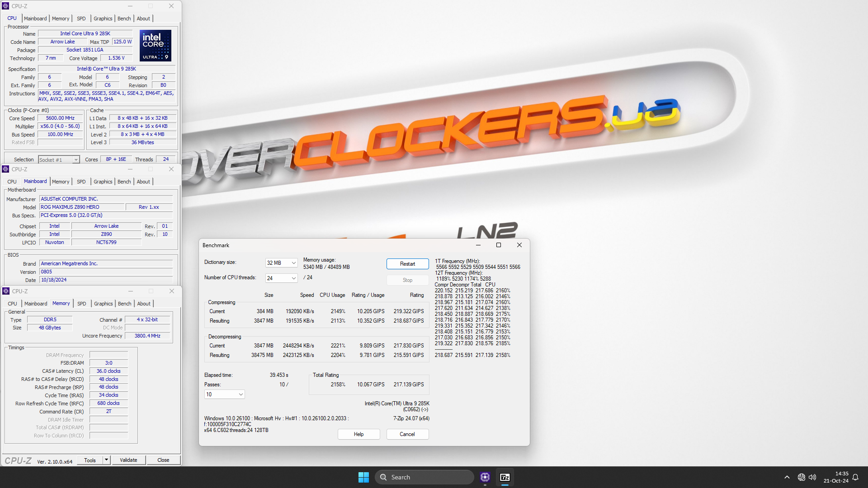Click the Uncore Frequency 3800.4 MHz value
Viewport: 868px width, 488px height.
coord(147,336)
